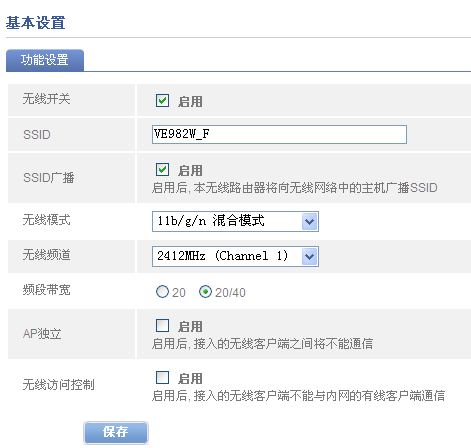Click the SSID广播 启用 label text
The image size is (471, 448).
(x=190, y=170)
